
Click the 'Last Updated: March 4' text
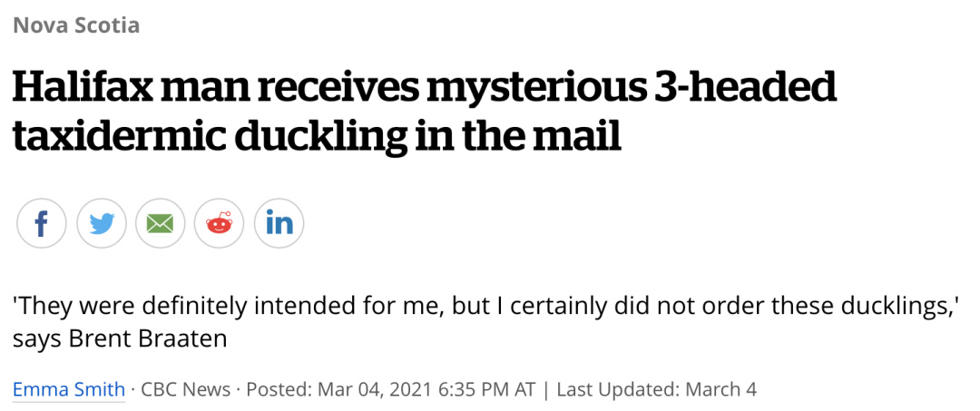[x=656, y=390]
